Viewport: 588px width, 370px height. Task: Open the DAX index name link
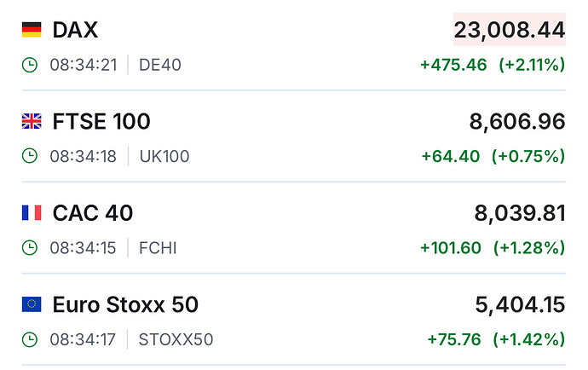click(x=75, y=31)
